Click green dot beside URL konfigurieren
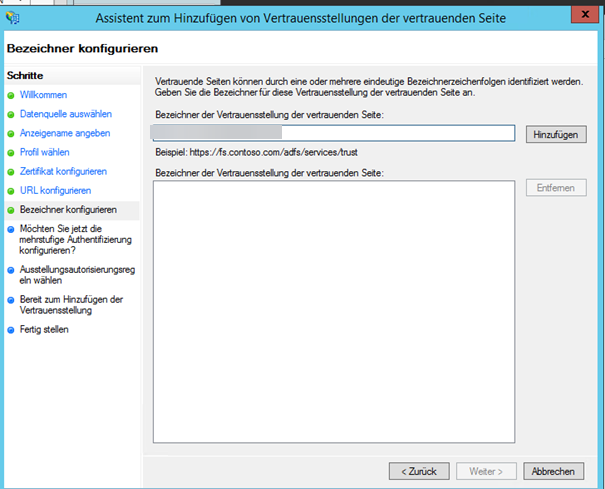605x489 pixels. (11, 191)
